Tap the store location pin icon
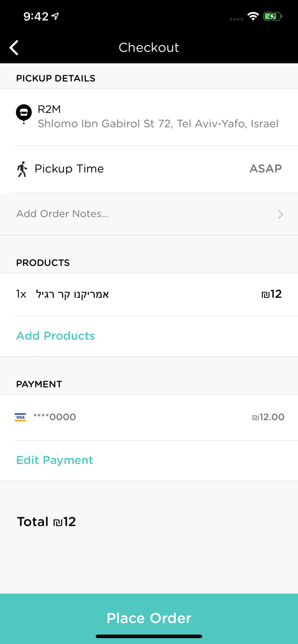The height and width of the screenshot is (644, 298). [24, 114]
